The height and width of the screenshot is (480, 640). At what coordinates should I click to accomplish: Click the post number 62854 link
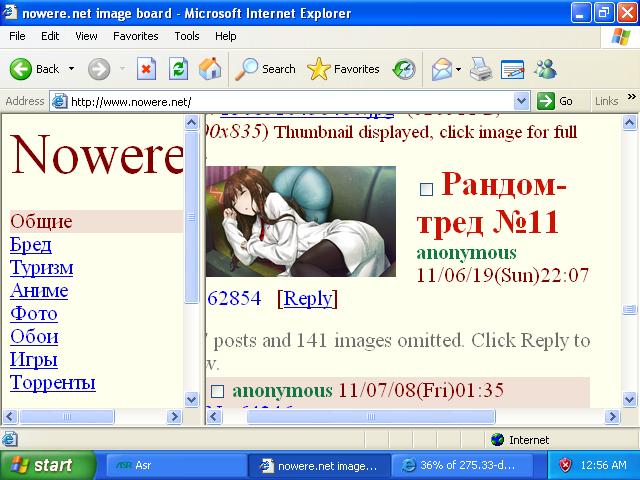[x=234, y=298]
